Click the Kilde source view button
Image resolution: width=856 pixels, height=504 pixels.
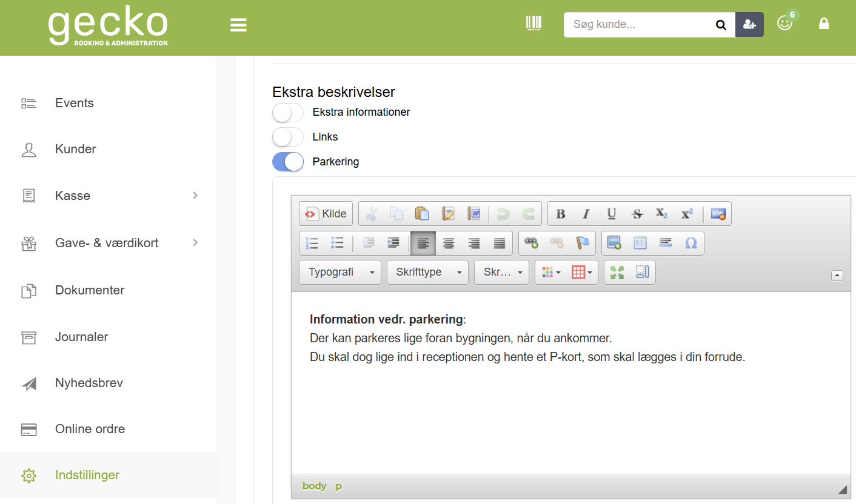tap(326, 213)
